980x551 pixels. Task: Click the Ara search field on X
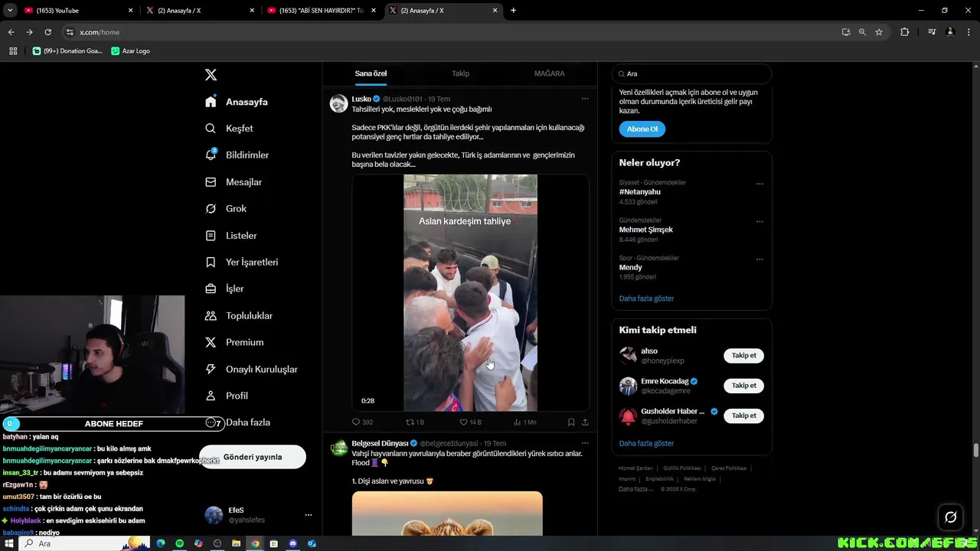(x=691, y=74)
